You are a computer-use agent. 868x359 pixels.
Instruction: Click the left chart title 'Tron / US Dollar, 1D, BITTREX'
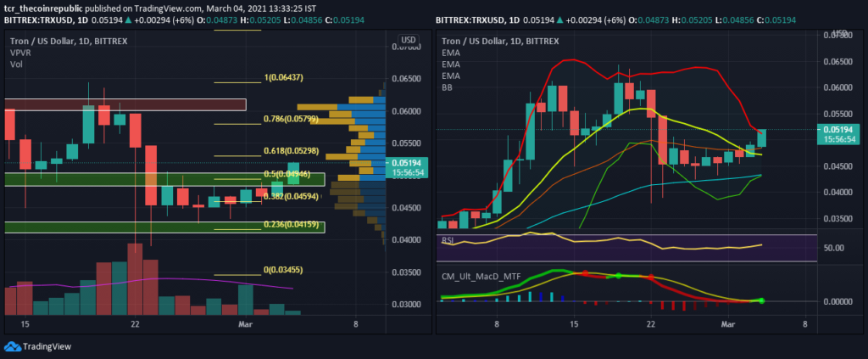[68, 41]
